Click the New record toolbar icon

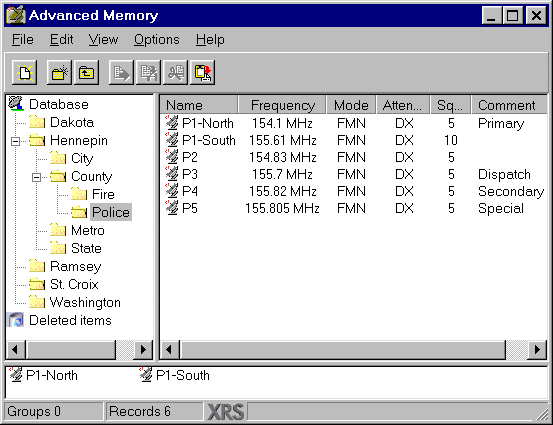pyautogui.click(x=24, y=73)
